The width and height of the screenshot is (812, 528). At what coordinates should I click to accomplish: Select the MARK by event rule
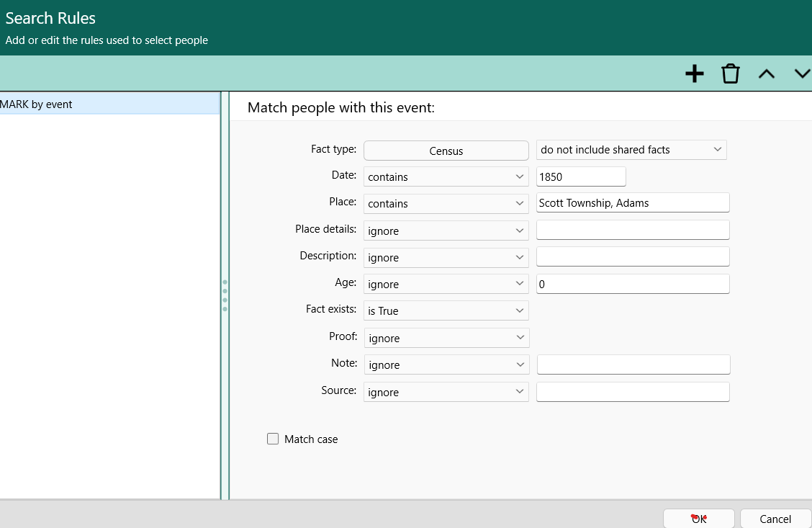click(109, 104)
